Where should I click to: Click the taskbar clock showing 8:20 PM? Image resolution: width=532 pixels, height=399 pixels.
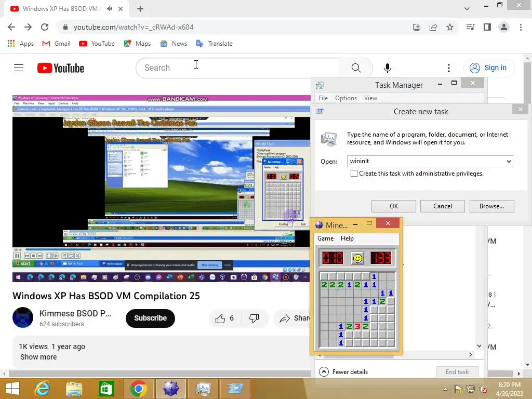(x=509, y=389)
